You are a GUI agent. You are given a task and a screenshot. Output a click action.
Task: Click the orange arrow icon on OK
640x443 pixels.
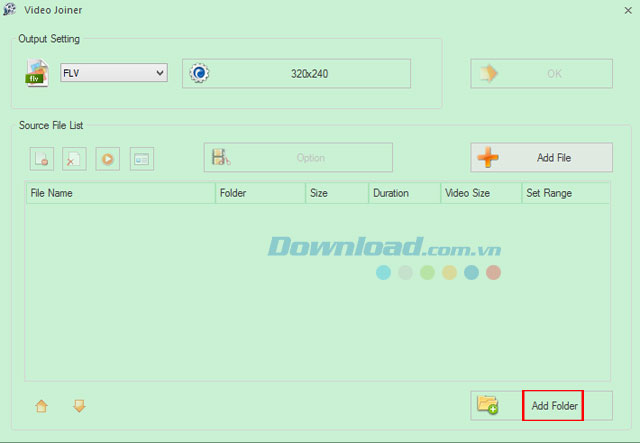coord(489,73)
